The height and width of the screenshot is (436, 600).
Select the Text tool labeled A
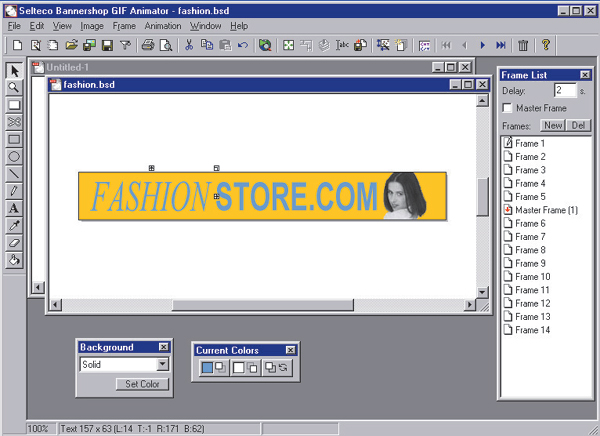14,208
